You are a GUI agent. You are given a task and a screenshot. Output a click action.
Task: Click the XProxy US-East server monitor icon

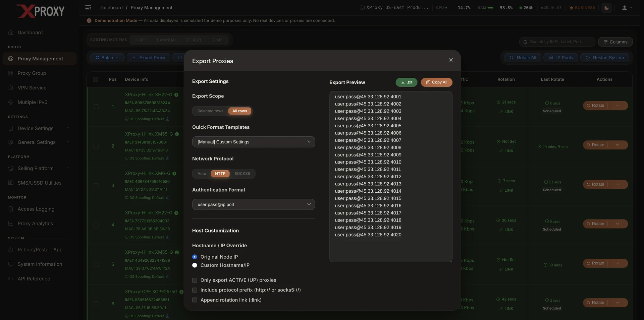362,8
